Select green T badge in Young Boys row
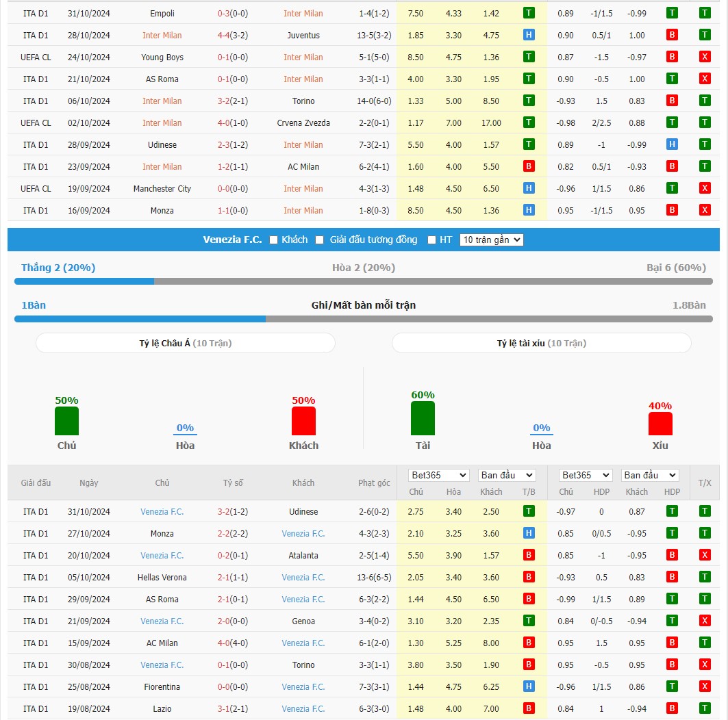This screenshot has width=728, height=720. point(528,57)
